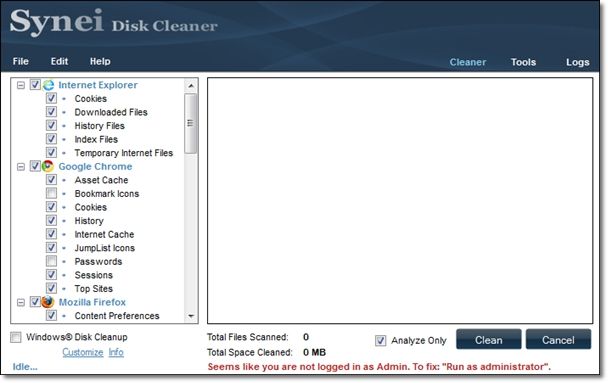Click the tree list scroll down arrow
Screen dimensions: 608x383
pyautogui.click(x=191, y=316)
